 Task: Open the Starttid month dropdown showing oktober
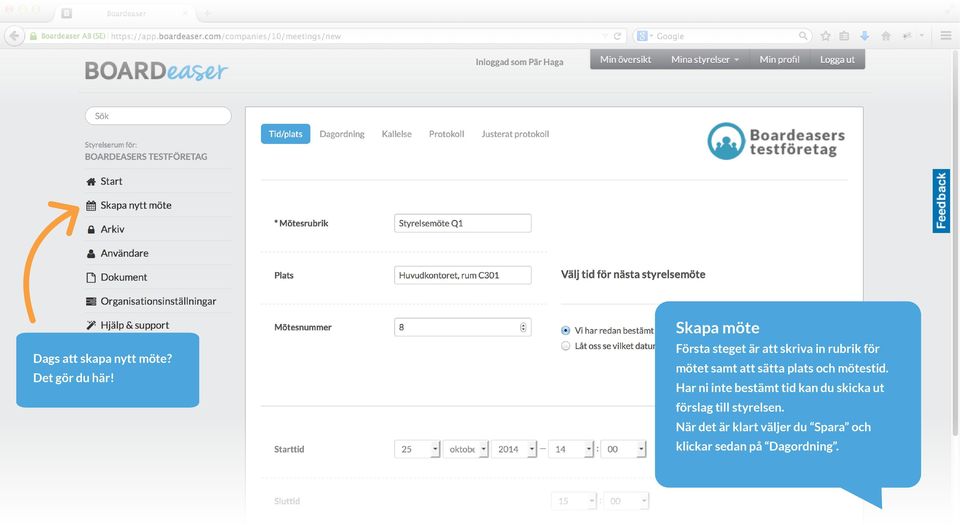point(465,449)
